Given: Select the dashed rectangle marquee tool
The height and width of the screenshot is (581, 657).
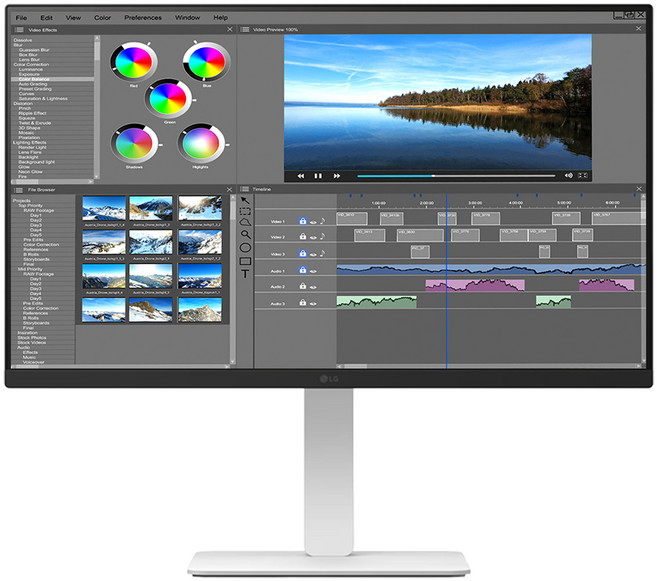Looking at the screenshot, I should click(245, 211).
